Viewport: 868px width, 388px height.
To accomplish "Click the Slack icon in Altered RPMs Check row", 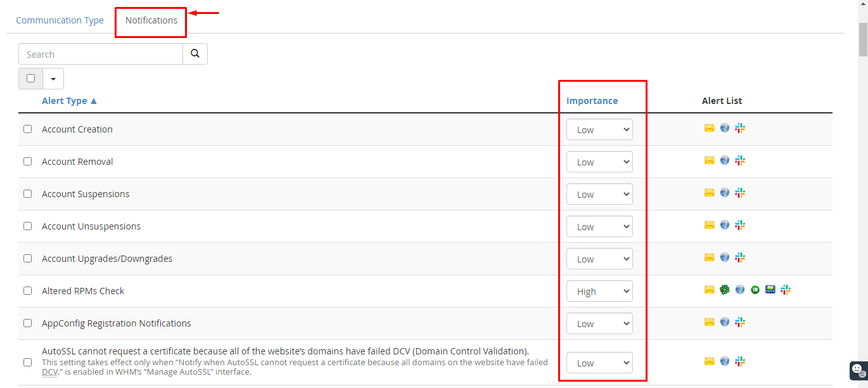I will [786, 290].
